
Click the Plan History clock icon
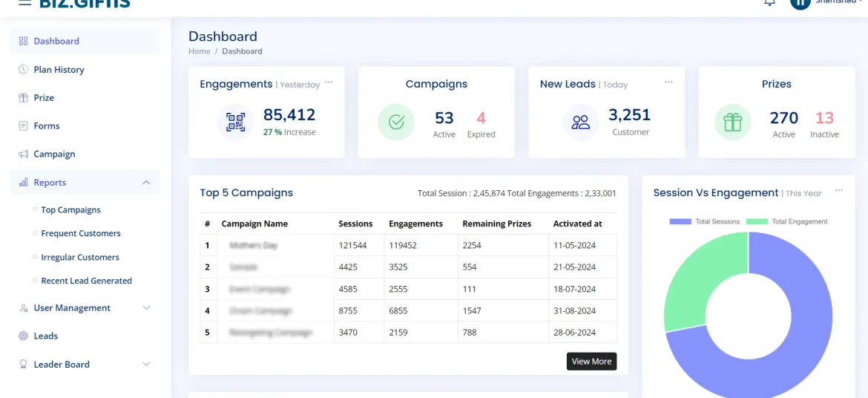[x=23, y=69]
